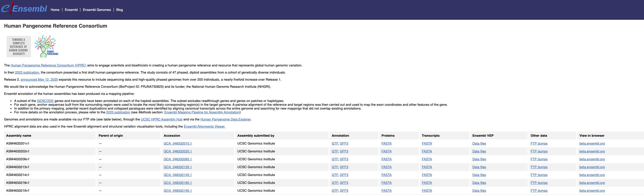644x195 pixels.
Task: Open Proteins FASTA for ASM4633201v1
Action: click(386, 144)
